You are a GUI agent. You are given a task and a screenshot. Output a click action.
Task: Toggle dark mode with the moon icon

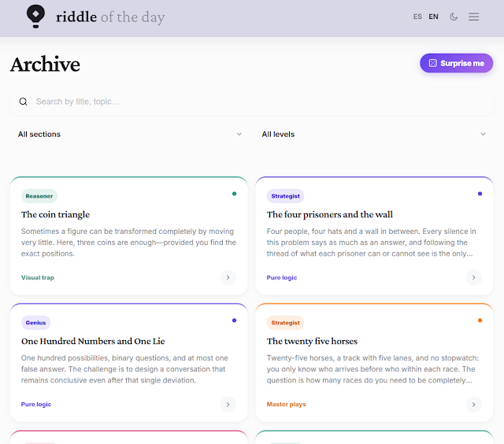(454, 17)
